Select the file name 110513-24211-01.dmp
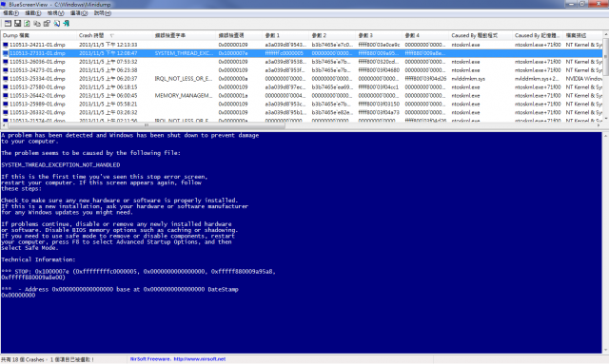Screen dimensions: 609x364 tap(37, 45)
